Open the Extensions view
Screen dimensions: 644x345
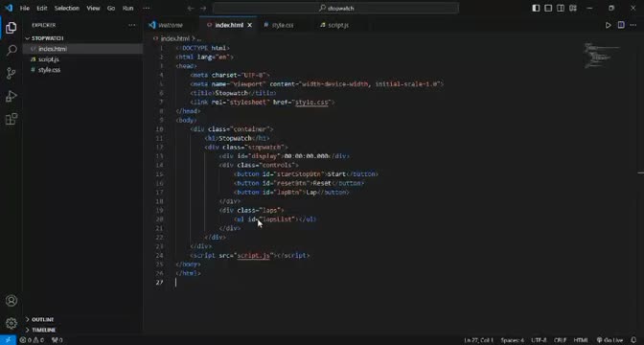(11, 119)
